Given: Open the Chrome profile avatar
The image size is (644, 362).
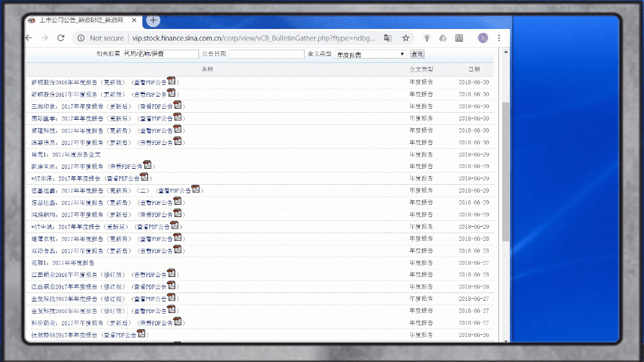Looking at the screenshot, I should coord(483,38).
